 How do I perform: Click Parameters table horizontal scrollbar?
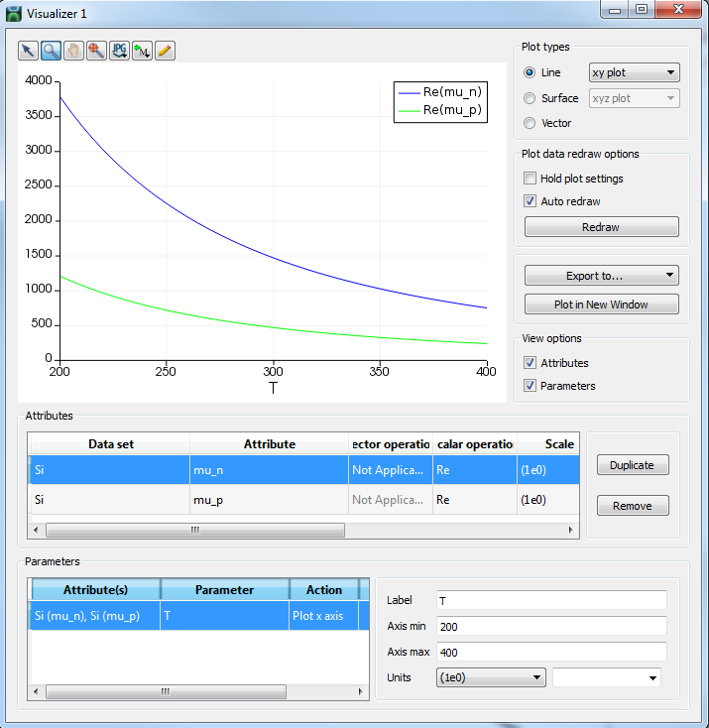coord(166,691)
